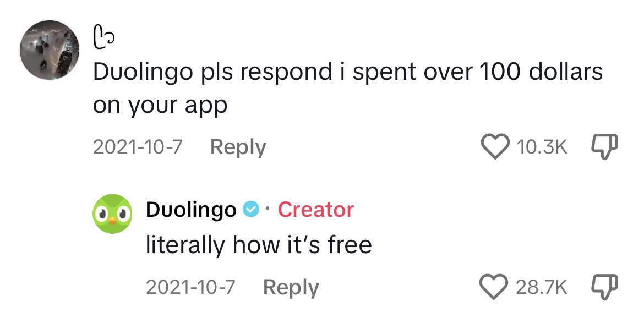Open the top commenter's profile picture
The width and height of the screenshot is (644, 312).
(50, 50)
